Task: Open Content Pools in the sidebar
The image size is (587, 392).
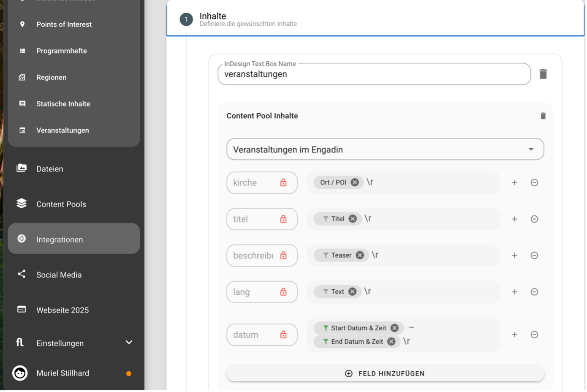Action: pyautogui.click(x=61, y=204)
